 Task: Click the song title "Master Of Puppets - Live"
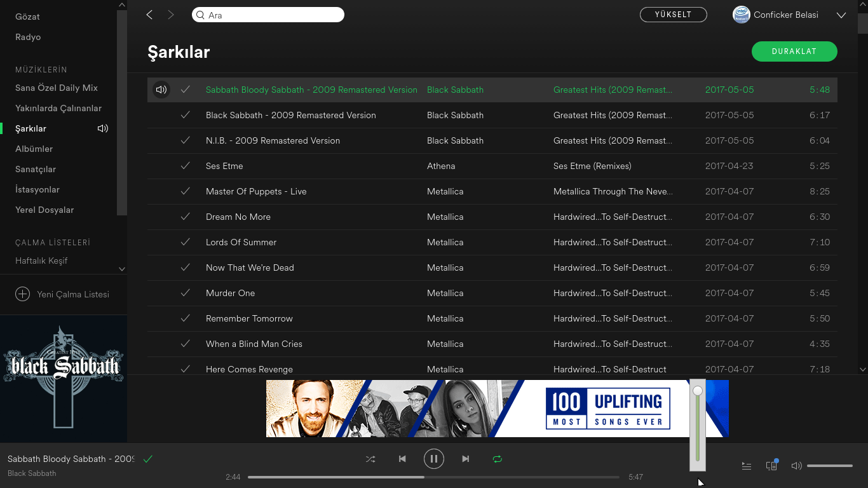(256, 191)
